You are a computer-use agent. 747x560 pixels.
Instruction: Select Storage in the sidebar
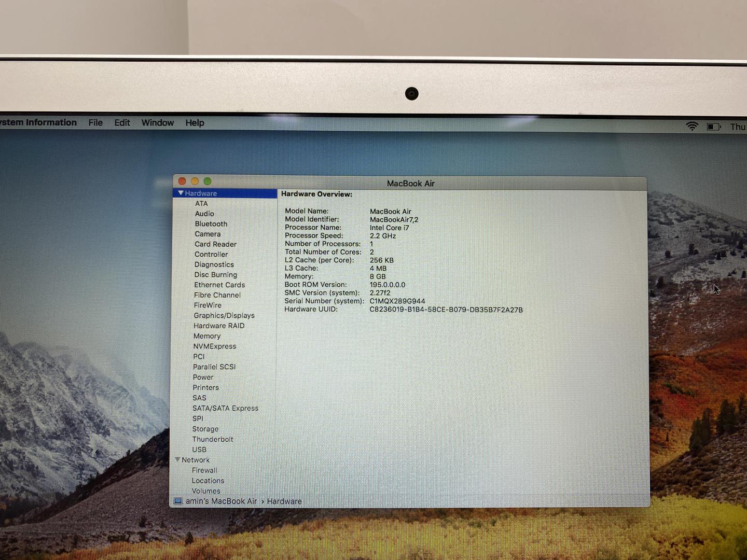pos(205,429)
